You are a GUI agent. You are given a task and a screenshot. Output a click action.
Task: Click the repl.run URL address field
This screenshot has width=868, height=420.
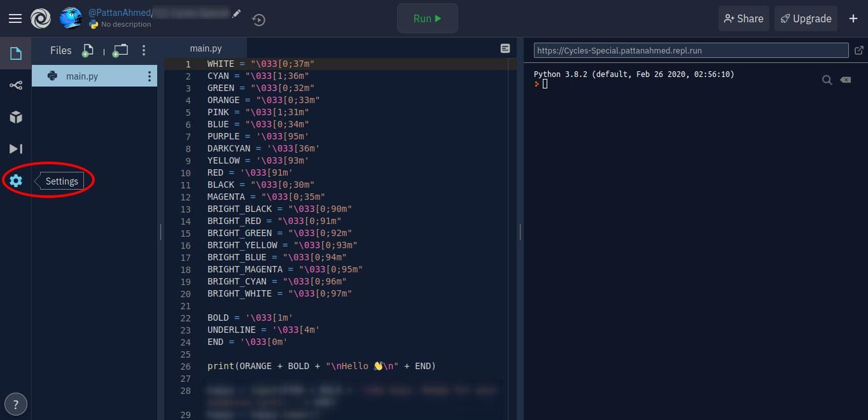pos(691,50)
